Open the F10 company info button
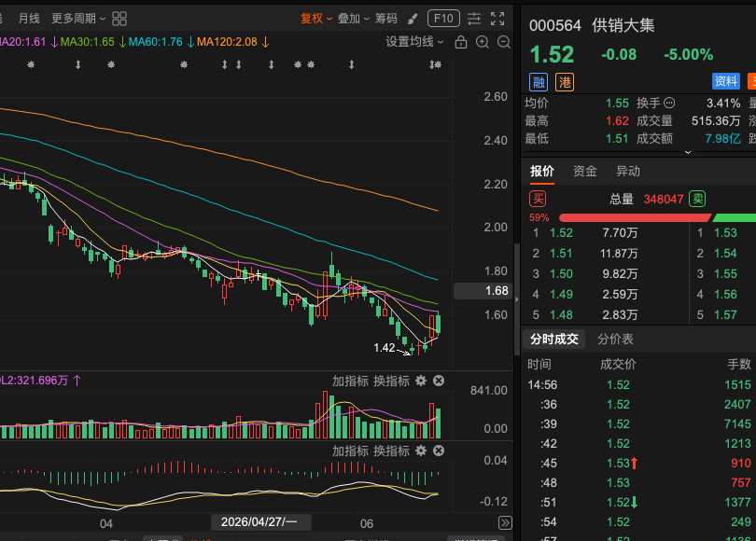756x541 pixels. (443, 19)
